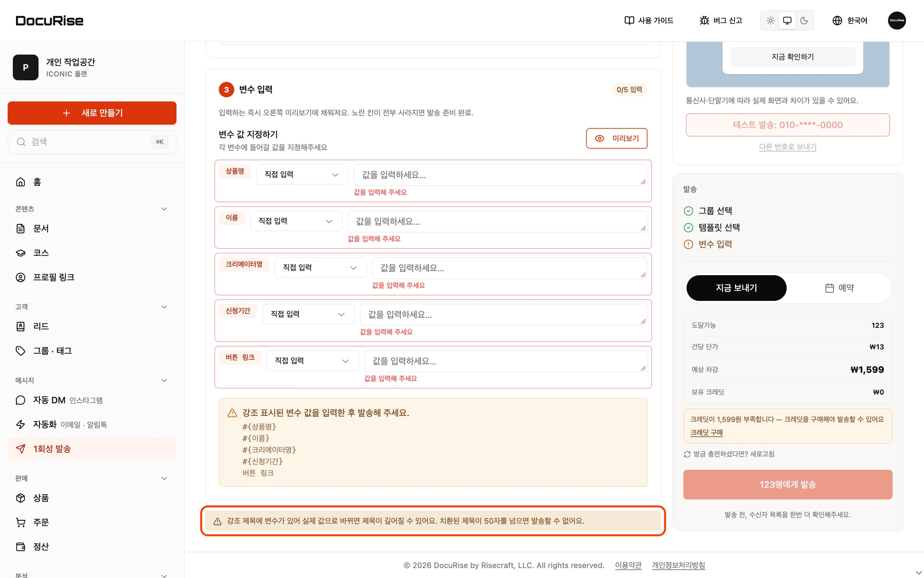
Task: Collapse the 고객 section
Action: coord(164,307)
